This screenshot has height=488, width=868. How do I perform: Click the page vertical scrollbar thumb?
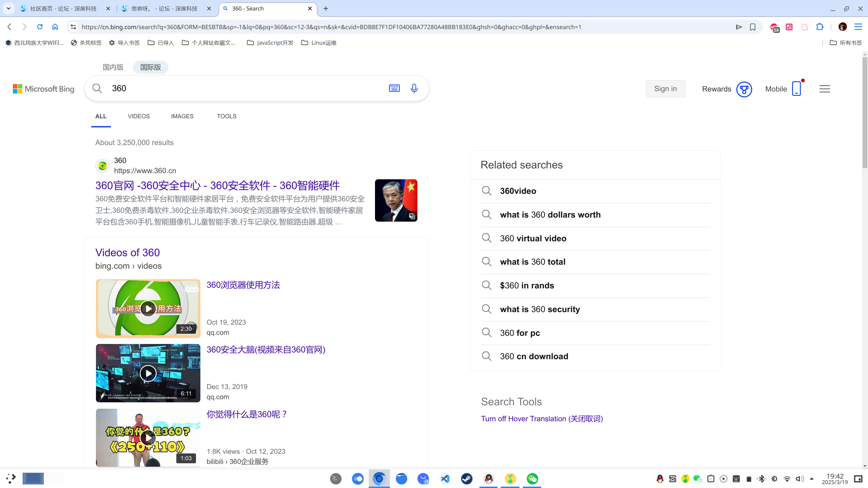(865, 113)
